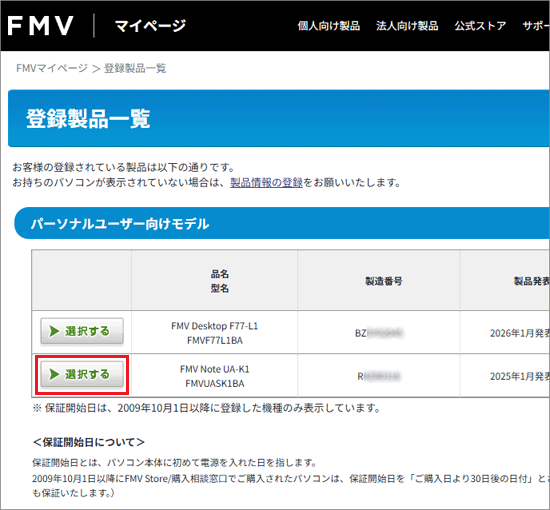550x510 pixels.
Task: Click the <保証開始日について> heading
Action: pyautogui.click(x=88, y=442)
